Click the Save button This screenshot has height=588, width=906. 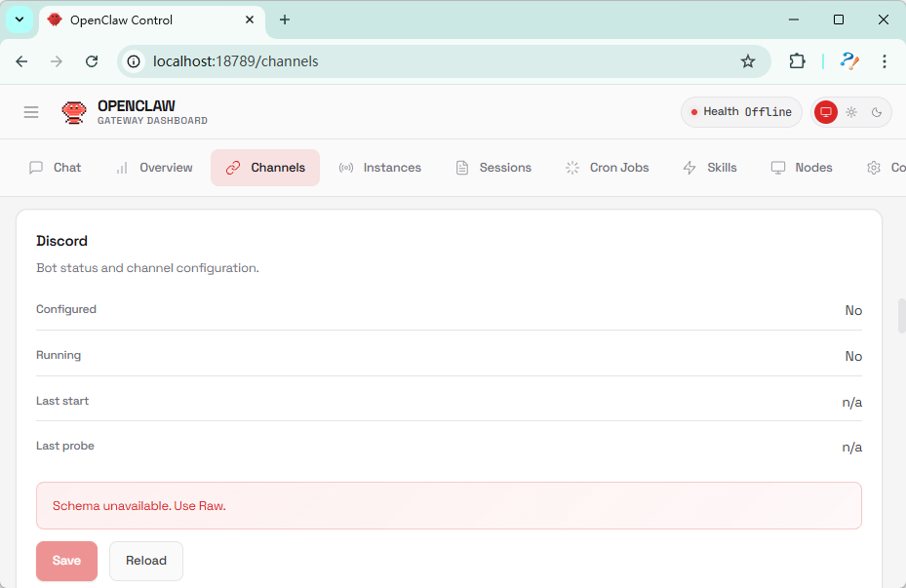pyautogui.click(x=66, y=561)
